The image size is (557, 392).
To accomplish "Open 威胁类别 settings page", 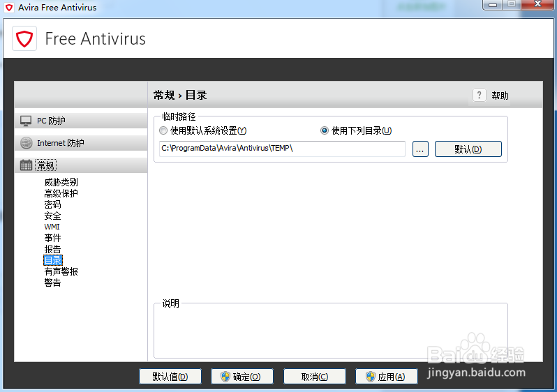I will click(61, 182).
